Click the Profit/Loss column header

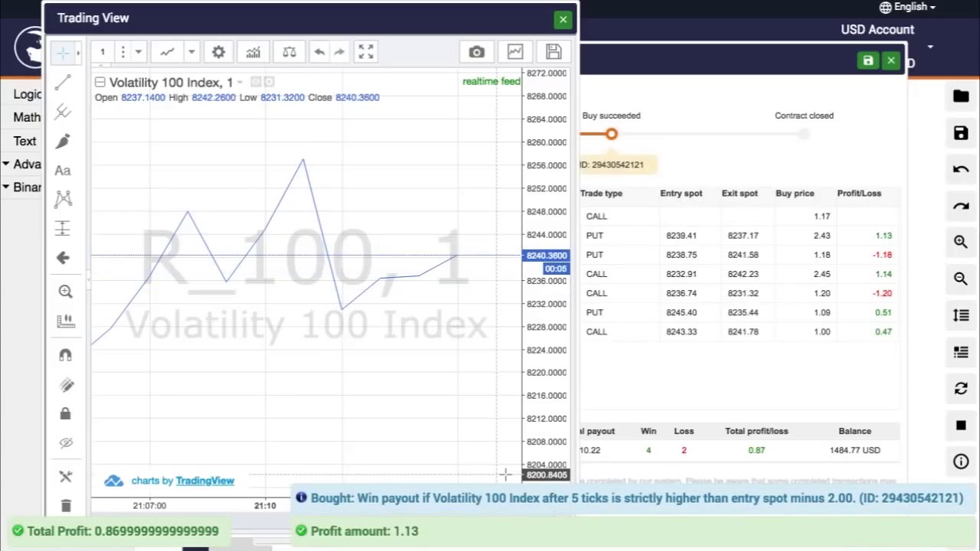[859, 194]
